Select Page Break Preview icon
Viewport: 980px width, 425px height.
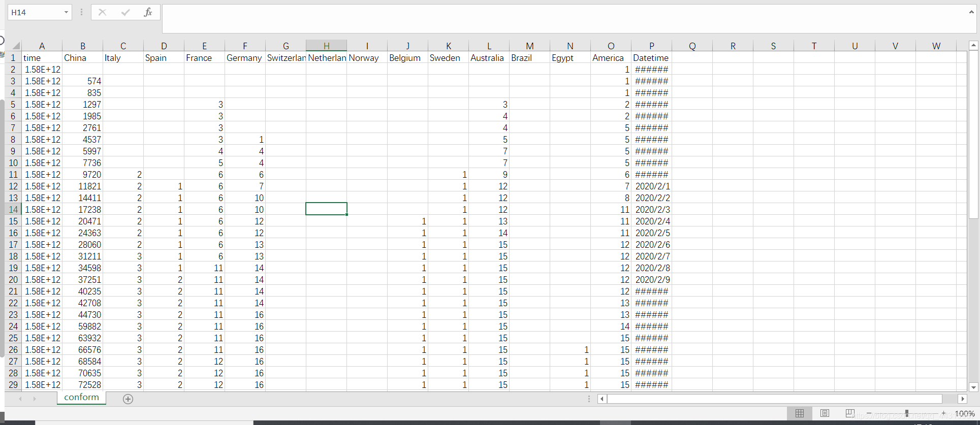click(x=849, y=413)
